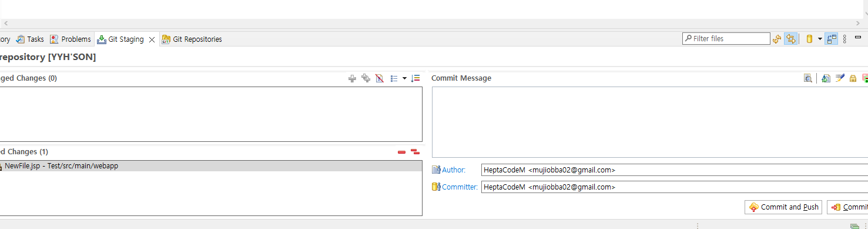Open the Git Repositories tab
Image resolution: width=868 pixels, height=229 pixels.
192,39
